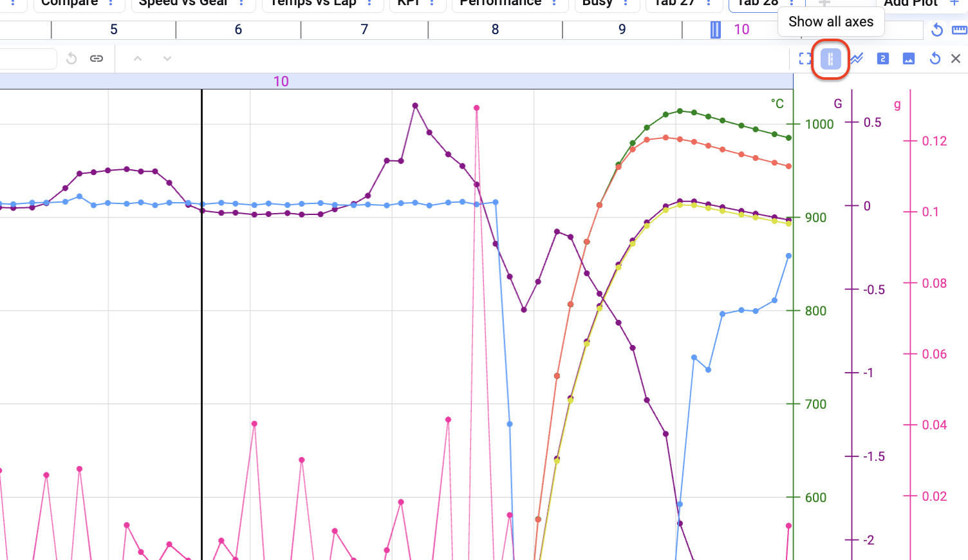
Task: Click the -1.5 tick on purple axis
Action: pos(874,456)
